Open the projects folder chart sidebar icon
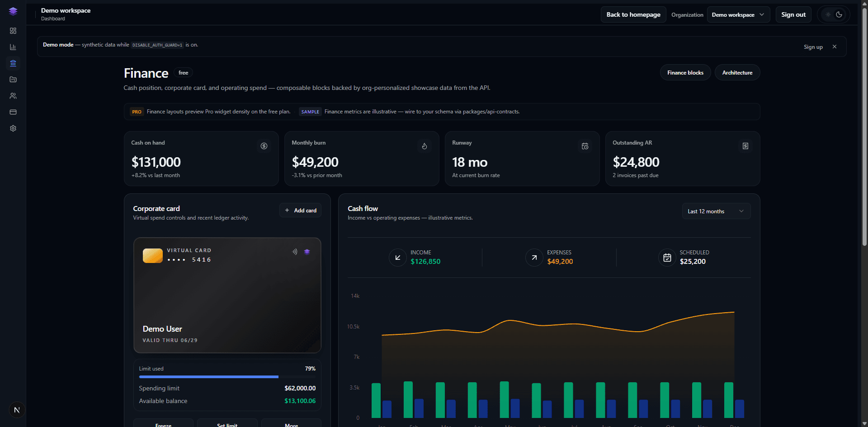 (x=13, y=80)
